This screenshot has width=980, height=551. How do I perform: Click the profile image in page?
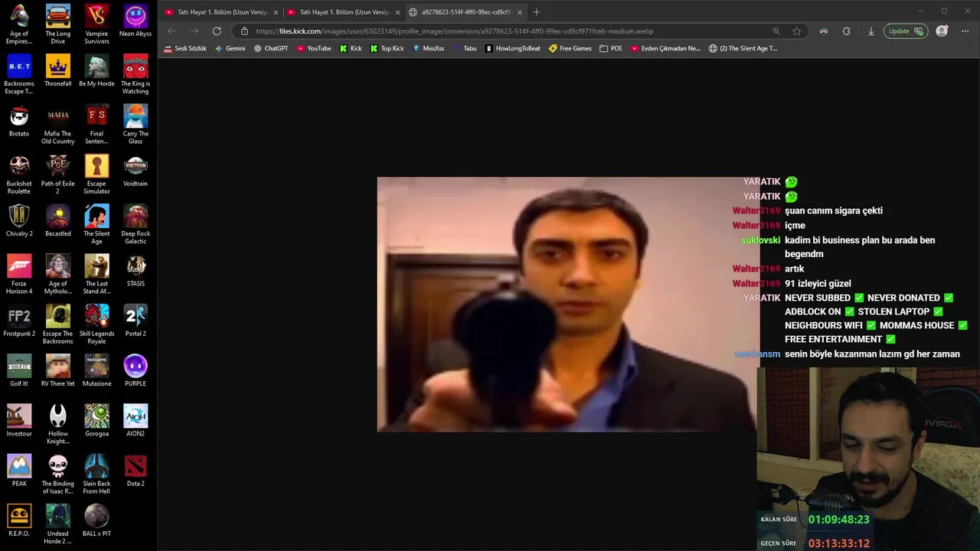click(568, 305)
